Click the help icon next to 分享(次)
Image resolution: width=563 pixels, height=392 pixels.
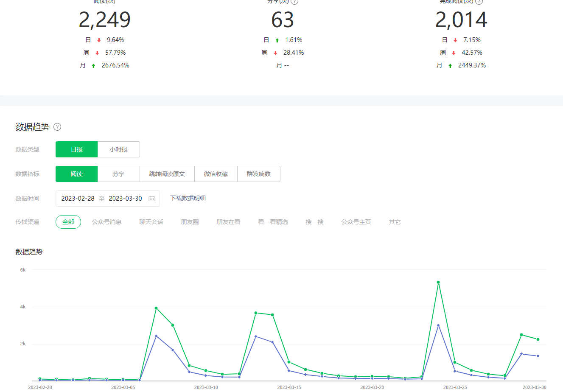coord(294,1)
